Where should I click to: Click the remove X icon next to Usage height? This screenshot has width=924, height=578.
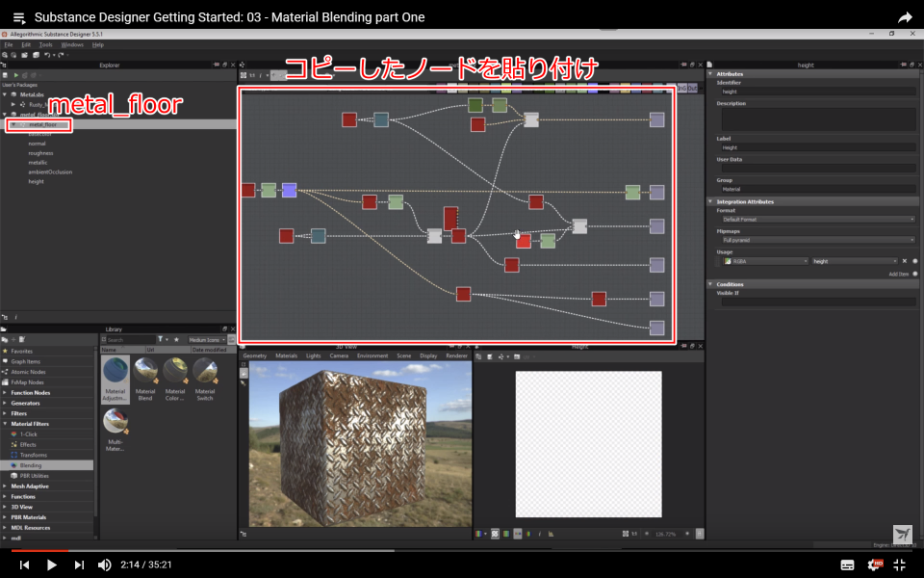click(905, 261)
